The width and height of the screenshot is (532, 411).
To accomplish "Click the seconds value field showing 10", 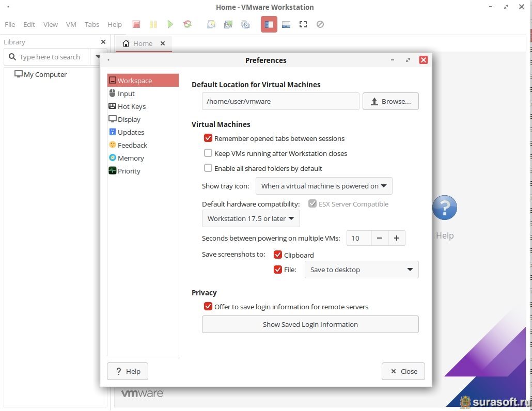I will (x=359, y=238).
